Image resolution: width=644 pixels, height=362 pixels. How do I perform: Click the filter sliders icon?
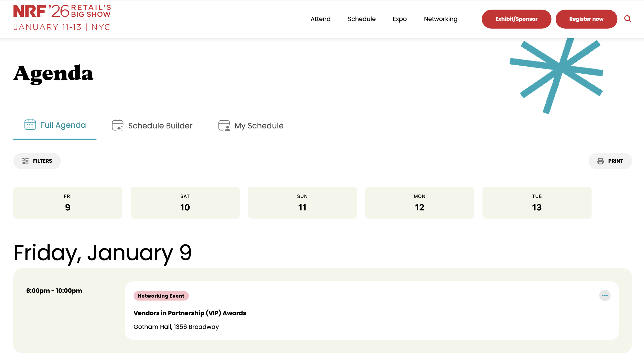[x=25, y=161]
